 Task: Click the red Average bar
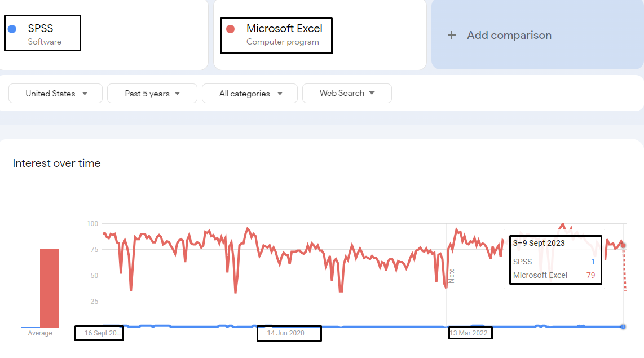click(x=49, y=288)
